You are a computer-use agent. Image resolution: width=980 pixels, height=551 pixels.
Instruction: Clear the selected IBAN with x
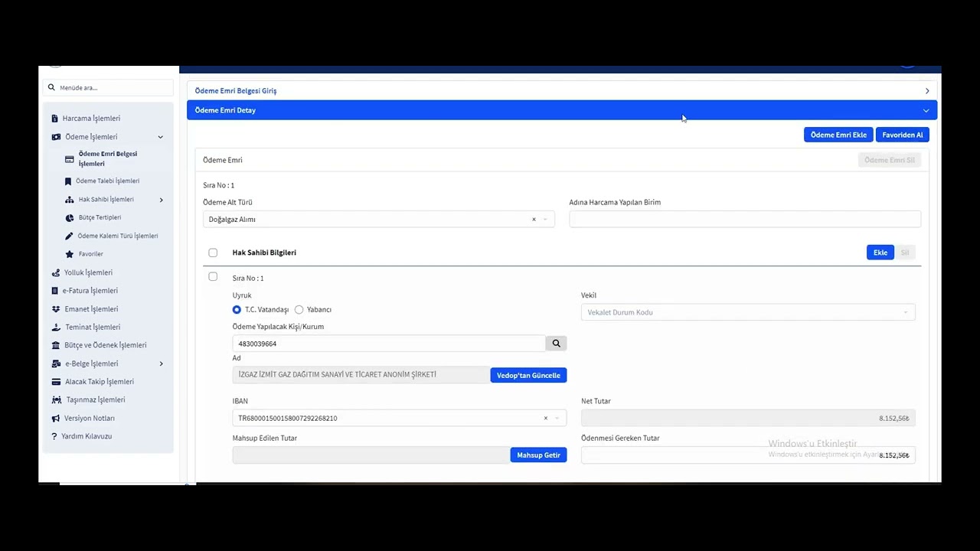pos(545,419)
